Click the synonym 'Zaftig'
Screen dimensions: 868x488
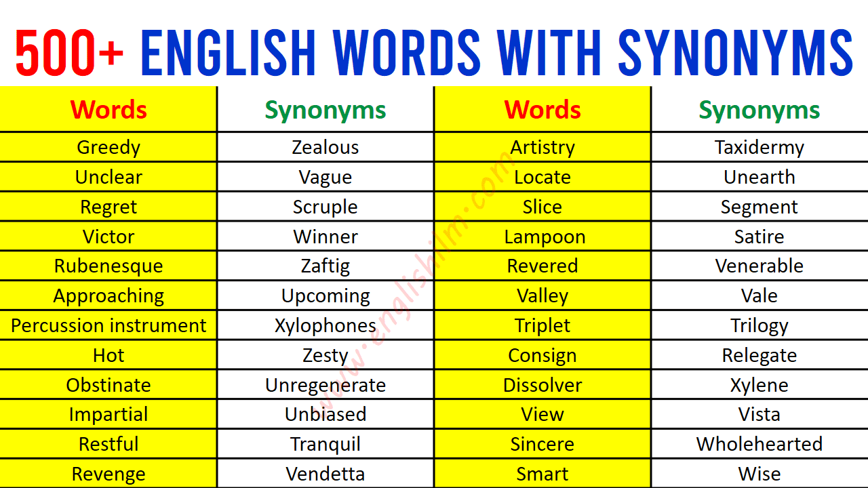point(325,266)
